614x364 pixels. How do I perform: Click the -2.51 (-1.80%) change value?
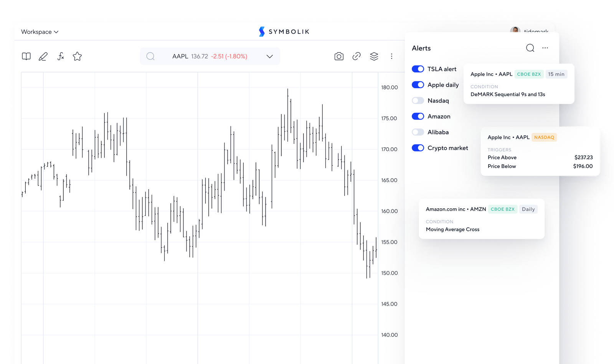click(229, 56)
